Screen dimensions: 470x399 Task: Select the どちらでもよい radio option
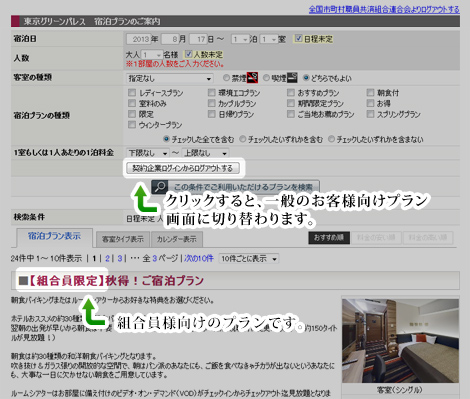(306, 78)
